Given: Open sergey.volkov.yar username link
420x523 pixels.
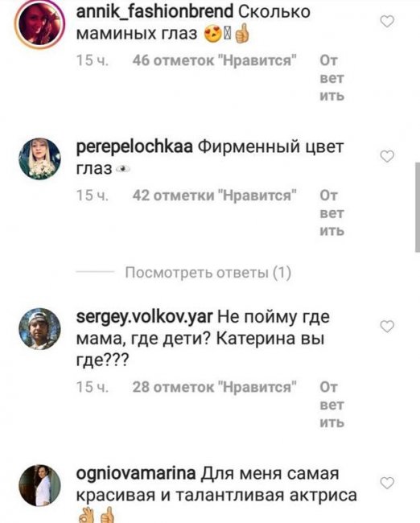Looking at the screenshot, I should pyautogui.click(x=145, y=317).
